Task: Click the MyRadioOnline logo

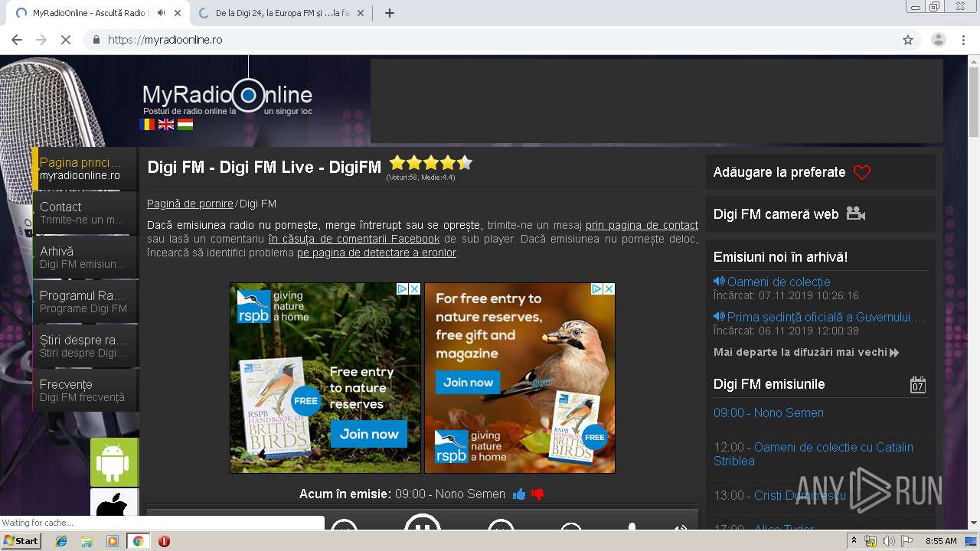Action: pos(227,96)
